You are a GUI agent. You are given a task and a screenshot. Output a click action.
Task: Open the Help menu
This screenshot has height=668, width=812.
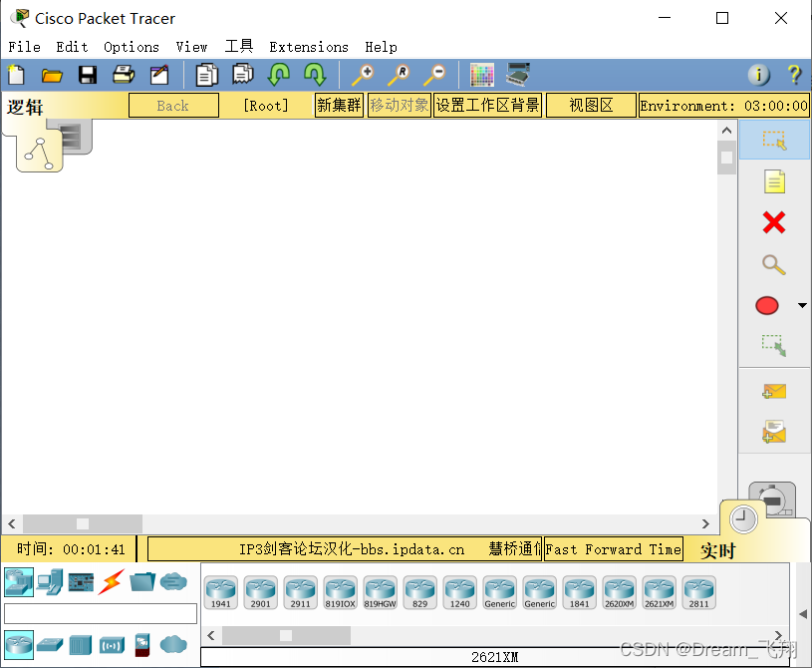[x=382, y=47]
